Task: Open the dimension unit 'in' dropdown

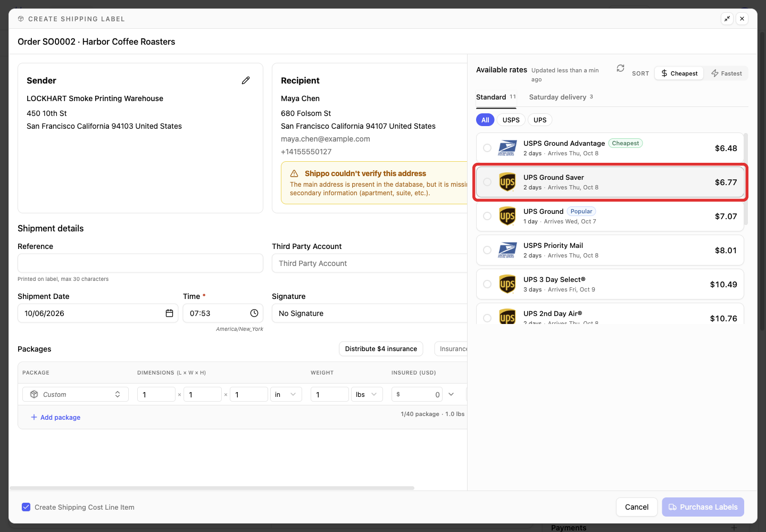Action: click(286, 394)
